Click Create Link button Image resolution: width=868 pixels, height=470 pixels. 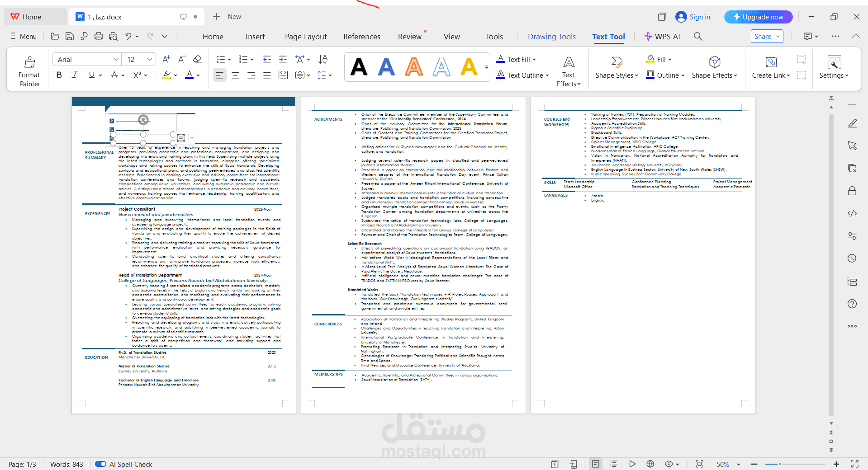771,68
